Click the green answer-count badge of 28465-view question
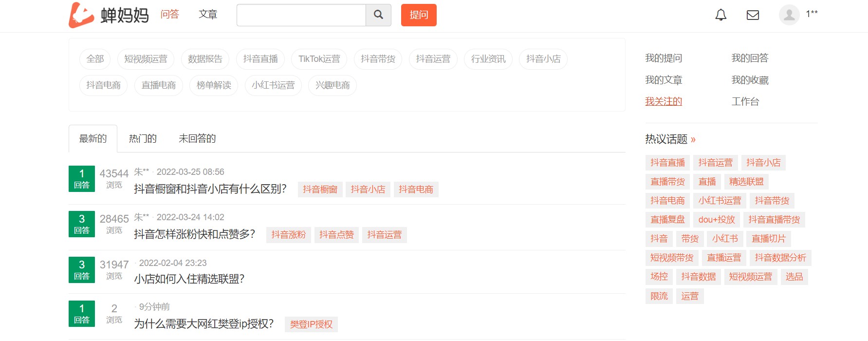This screenshot has height=341, width=868. 82,224
